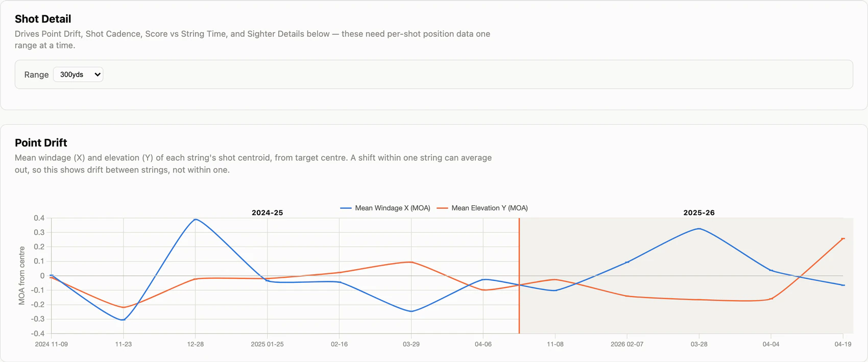Image resolution: width=868 pixels, height=362 pixels.
Task: Click the Range label text
Action: (x=36, y=75)
